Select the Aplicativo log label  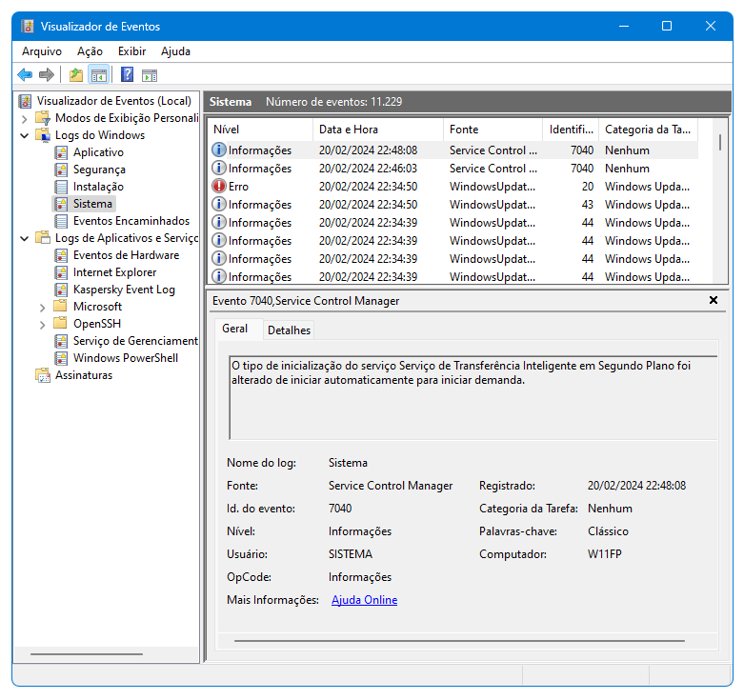click(98, 152)
